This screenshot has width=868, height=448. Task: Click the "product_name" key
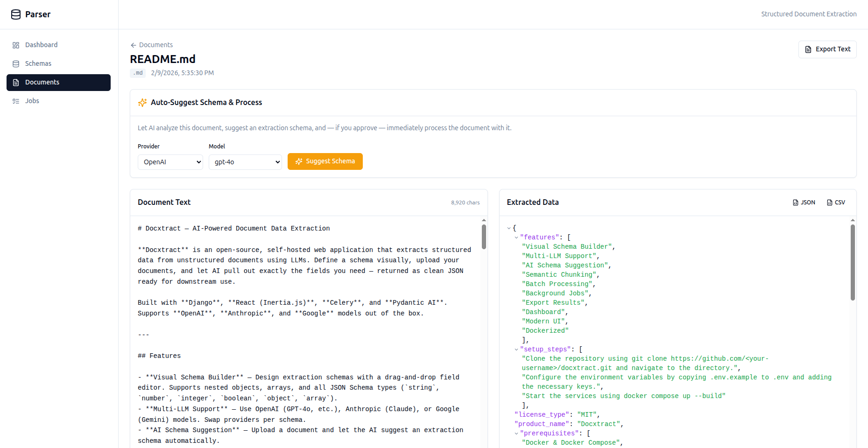(x=542, y=424)
